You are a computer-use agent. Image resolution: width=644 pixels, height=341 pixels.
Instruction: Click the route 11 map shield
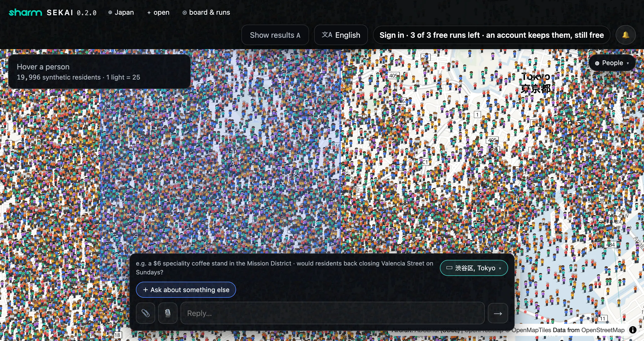click(603, 318)
